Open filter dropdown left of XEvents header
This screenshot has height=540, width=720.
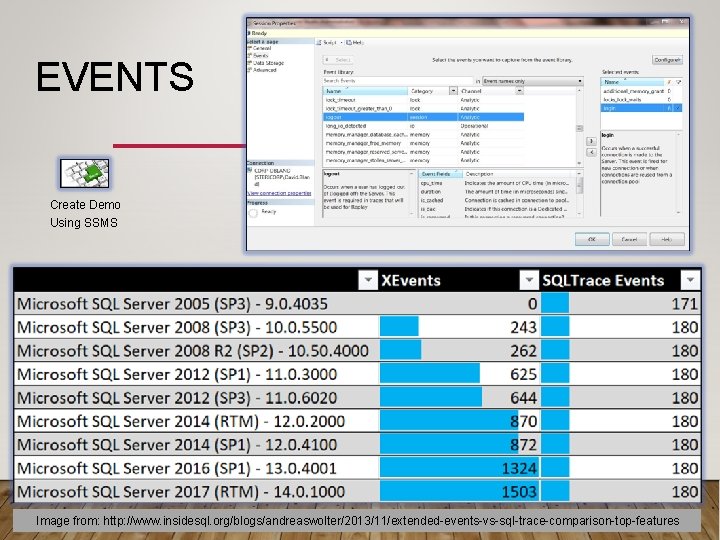tap(368, 280)
